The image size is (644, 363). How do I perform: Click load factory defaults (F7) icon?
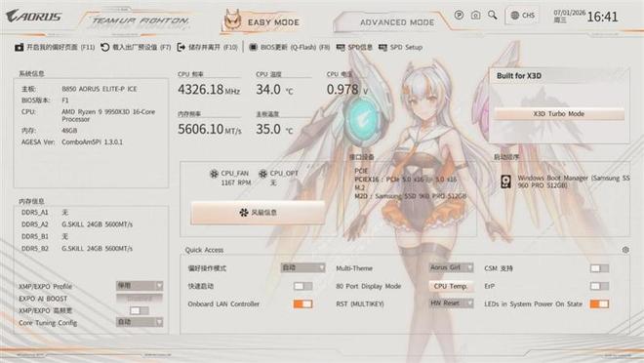click(x=104, y=47)
